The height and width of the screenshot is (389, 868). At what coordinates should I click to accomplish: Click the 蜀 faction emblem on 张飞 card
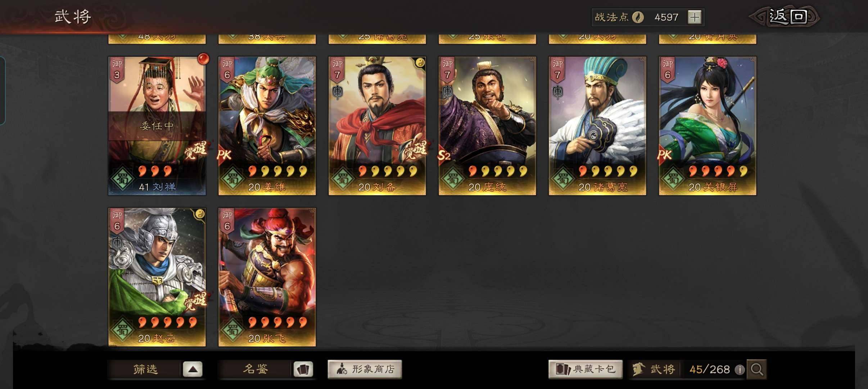point(232,329)
